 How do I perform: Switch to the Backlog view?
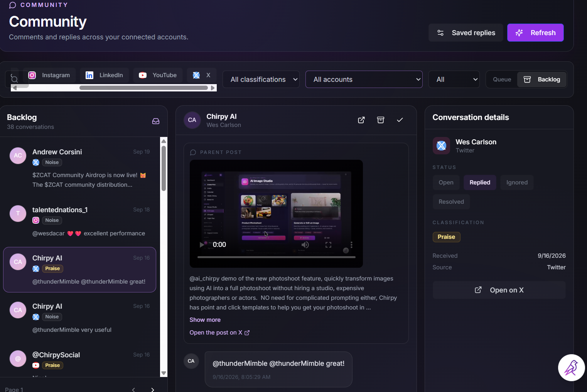click(542, 79)
